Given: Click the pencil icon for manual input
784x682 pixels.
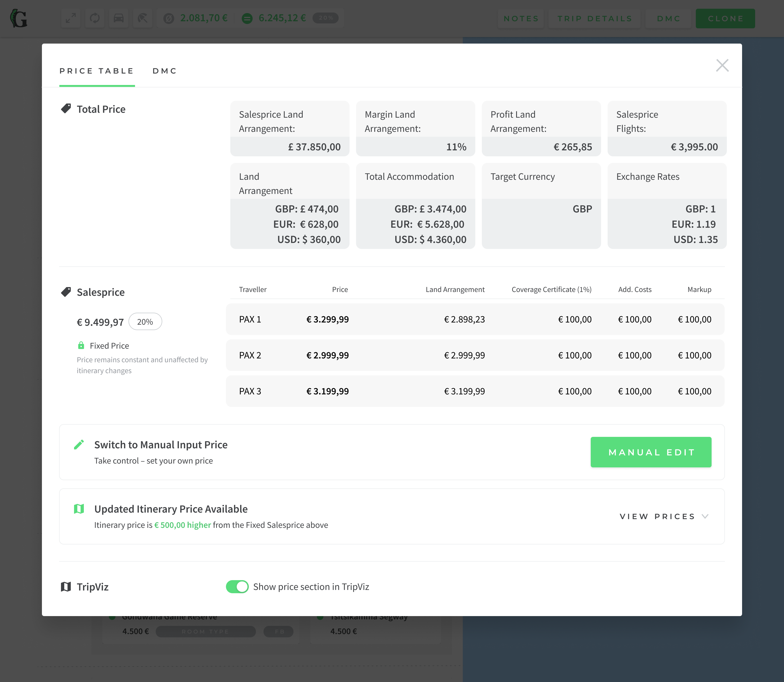Looking at the screenshot, I should (79, 444).
